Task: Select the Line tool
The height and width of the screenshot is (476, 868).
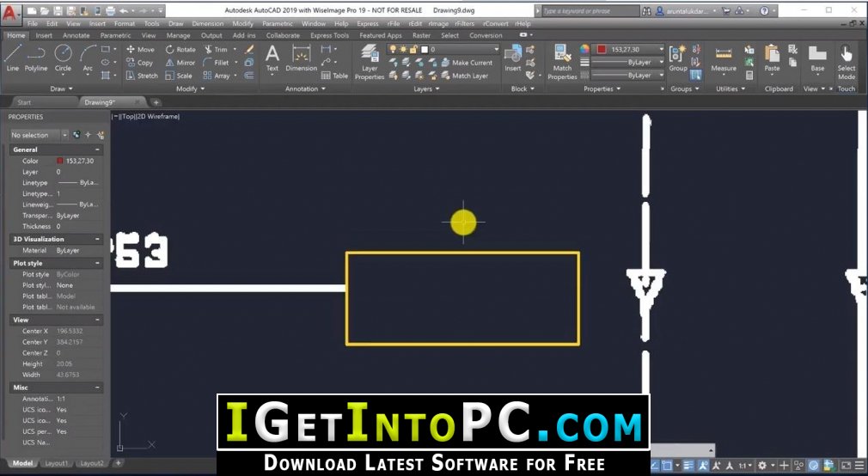Action: pos(13,58)
